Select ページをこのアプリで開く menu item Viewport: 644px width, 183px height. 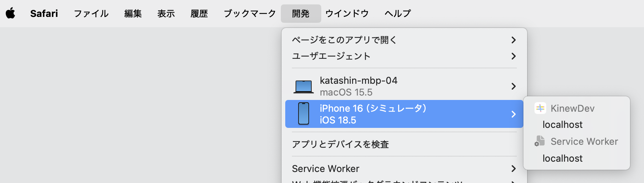404,40
